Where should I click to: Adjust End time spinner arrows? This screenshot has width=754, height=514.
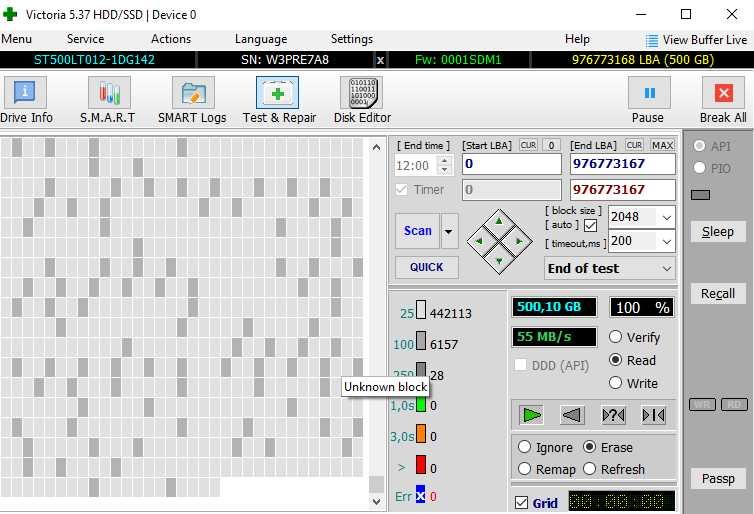(x=445, y=165)
